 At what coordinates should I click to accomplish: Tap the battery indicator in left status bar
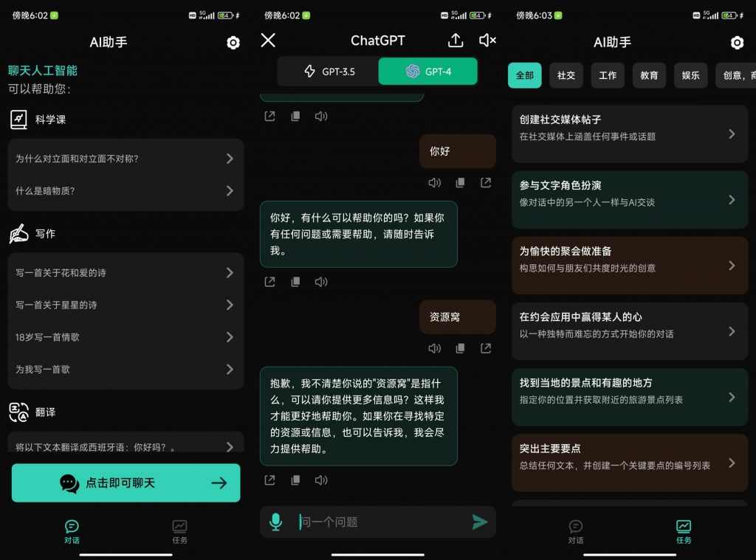tap(225, 15)
